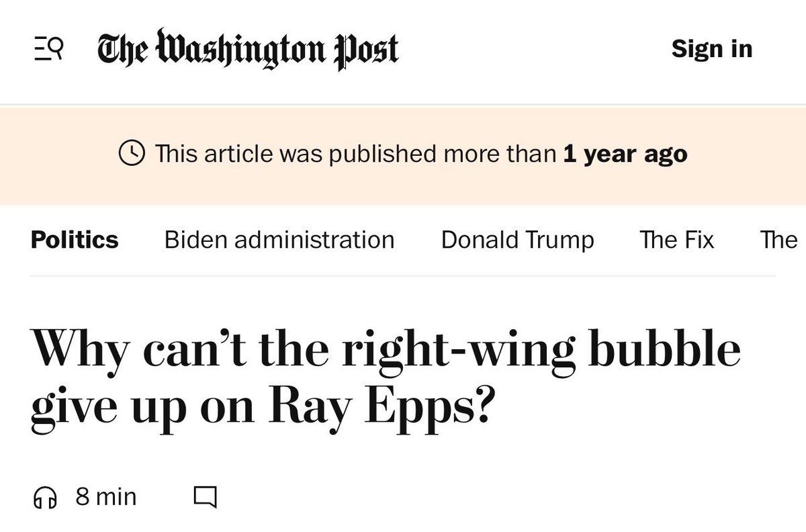Screen dimensions: 806x532
Task: Open the menu and search icon
Action: tap(48, 50)
